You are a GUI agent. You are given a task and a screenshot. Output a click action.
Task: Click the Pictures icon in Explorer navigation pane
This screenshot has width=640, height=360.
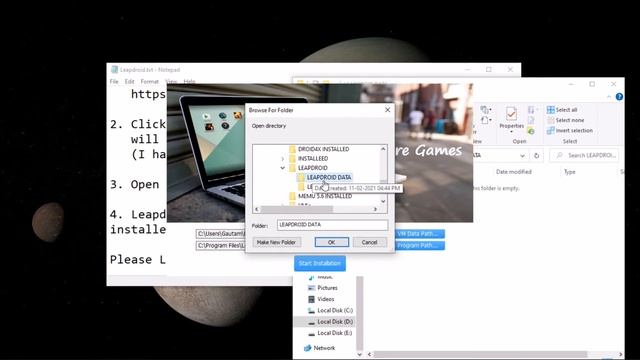pos(311,288)
